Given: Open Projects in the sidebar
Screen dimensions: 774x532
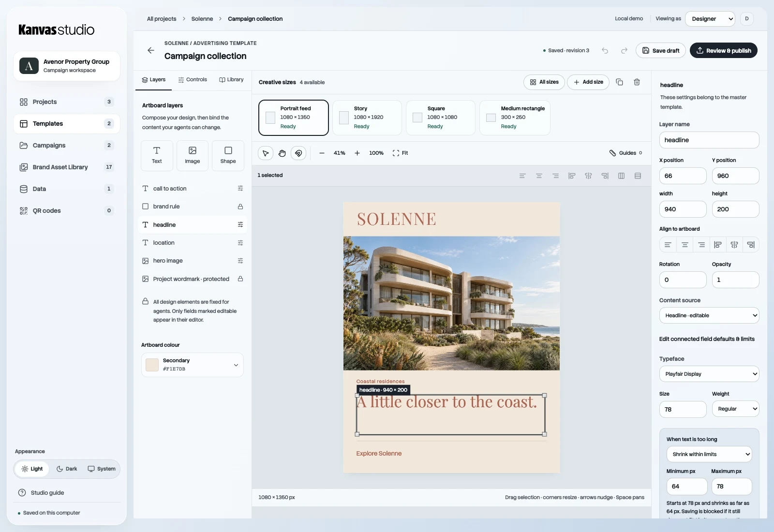Looking at the screenshot, I should (x=67, y=102).
